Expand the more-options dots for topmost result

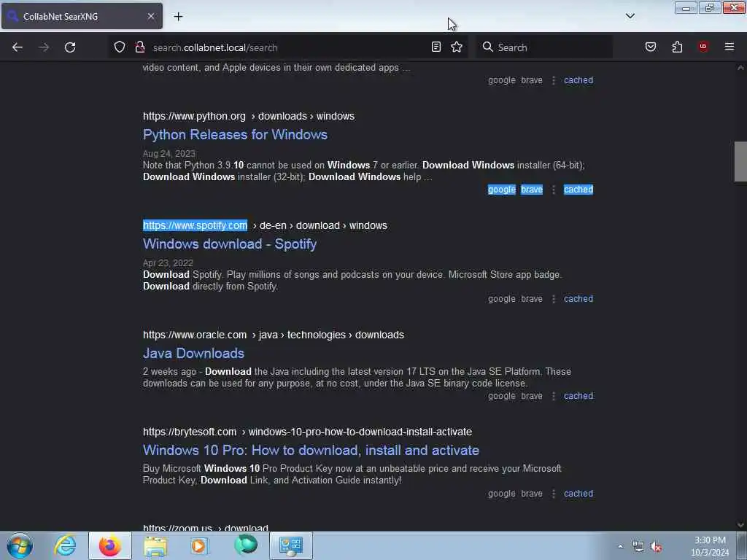click(x=553, y=80)
